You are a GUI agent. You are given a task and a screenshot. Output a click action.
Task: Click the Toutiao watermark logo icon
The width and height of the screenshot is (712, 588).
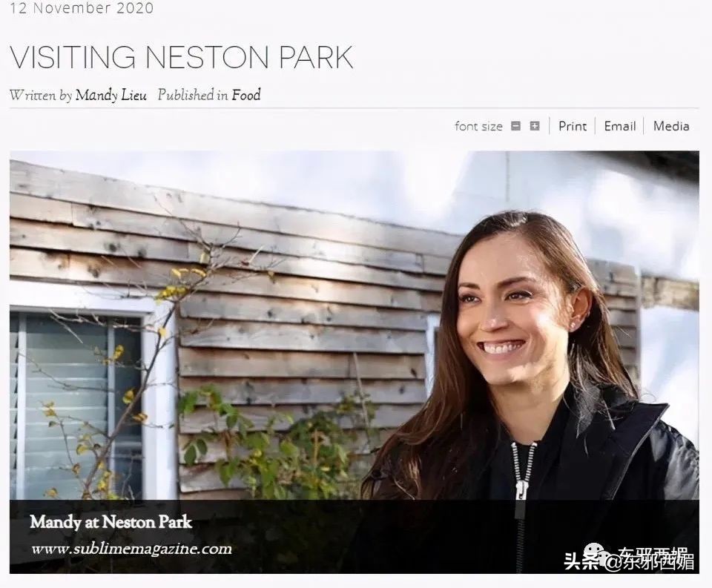(594, 555)
